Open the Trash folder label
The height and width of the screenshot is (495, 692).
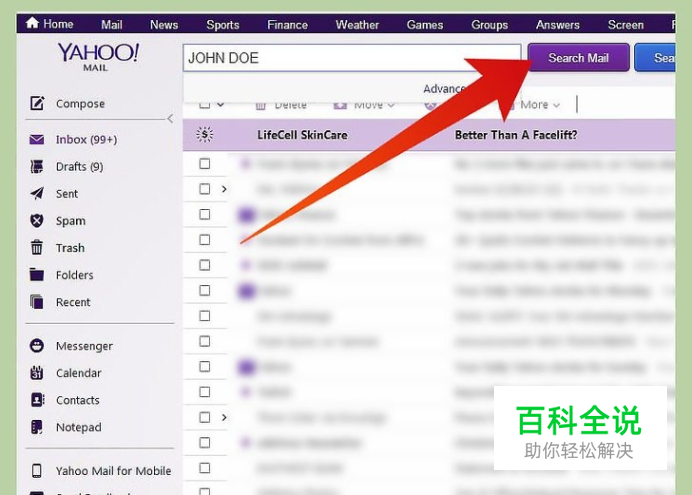tap(70, 248)
